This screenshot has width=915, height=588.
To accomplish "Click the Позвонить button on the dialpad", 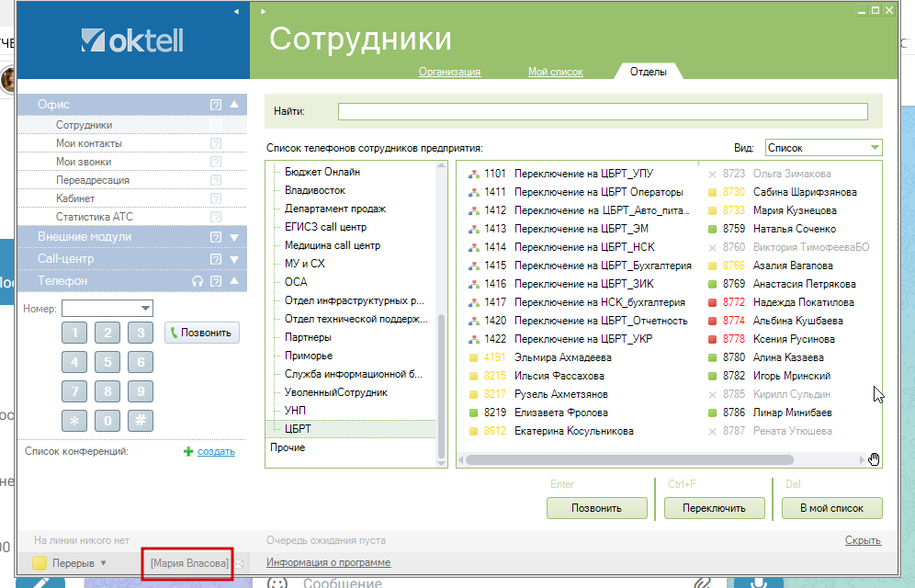I will coord(202,333).
